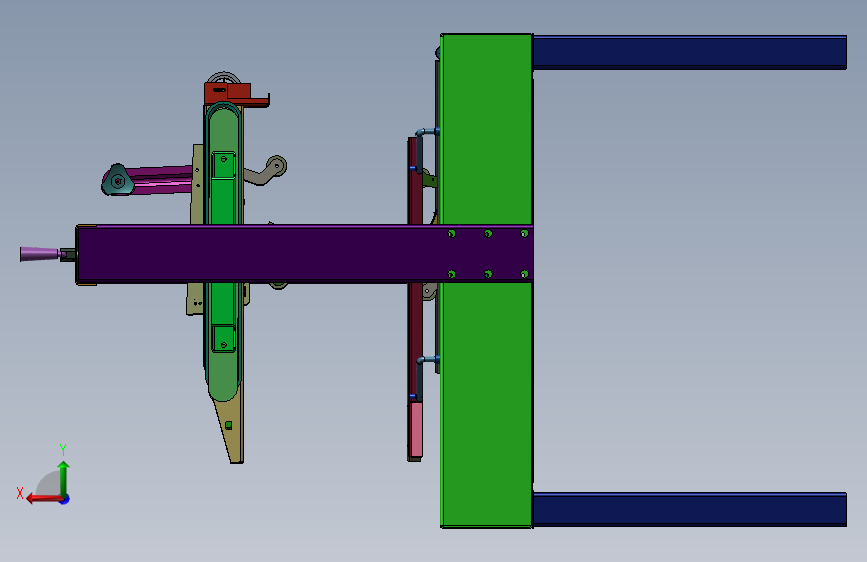
Task: Select the teal triangular knob
Action: click(117, 180)
